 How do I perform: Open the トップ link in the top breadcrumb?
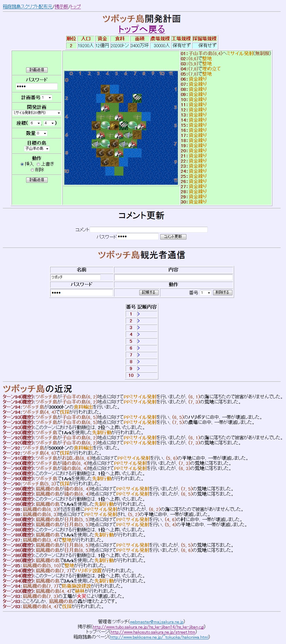pos(75,7)
